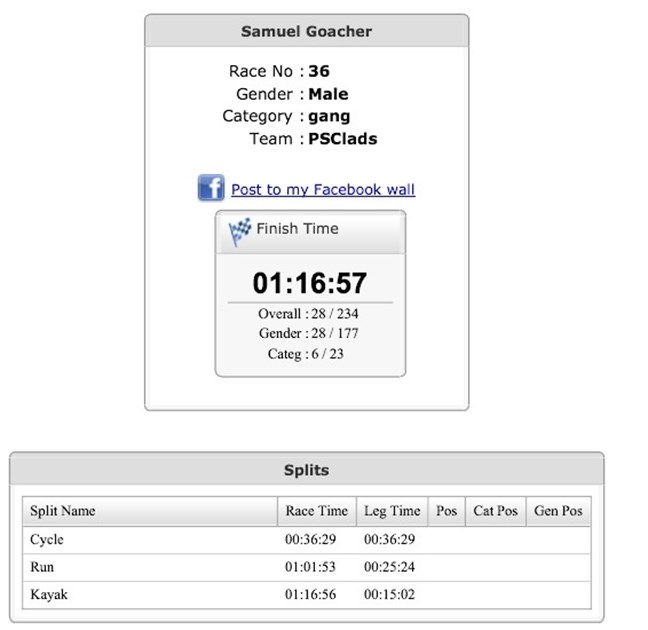
Task: Open Post to my Facebook wall link
Action: point(323,189)
